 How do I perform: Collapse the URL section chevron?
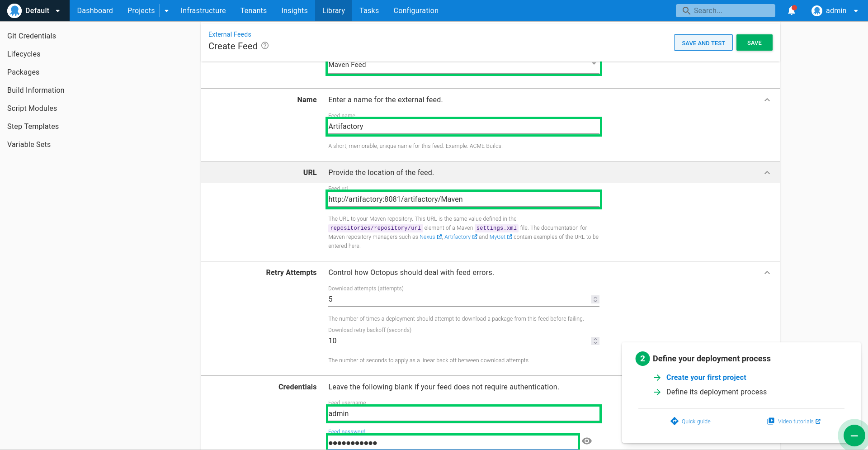[767, 173]
